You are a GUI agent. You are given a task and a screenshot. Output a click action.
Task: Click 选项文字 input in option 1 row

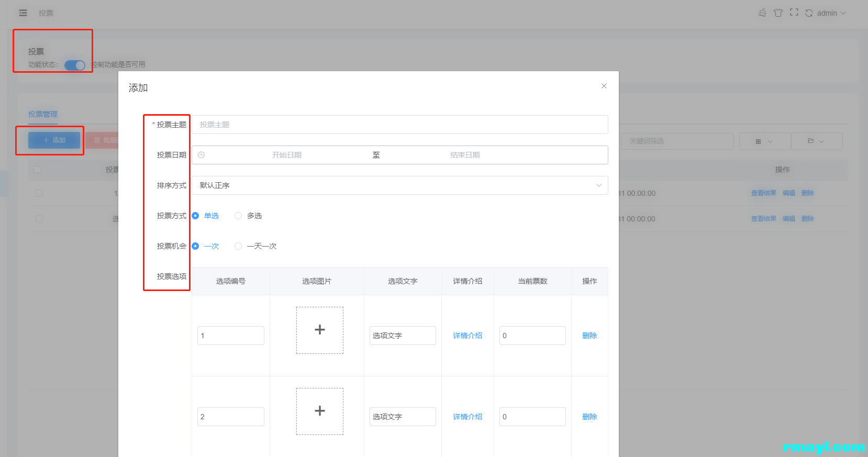403,336
